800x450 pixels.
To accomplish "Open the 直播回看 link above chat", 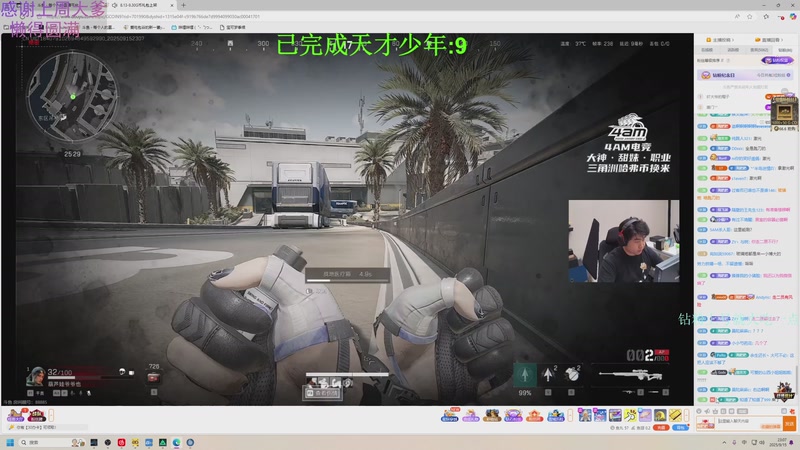I will click(x=768, y=40).
